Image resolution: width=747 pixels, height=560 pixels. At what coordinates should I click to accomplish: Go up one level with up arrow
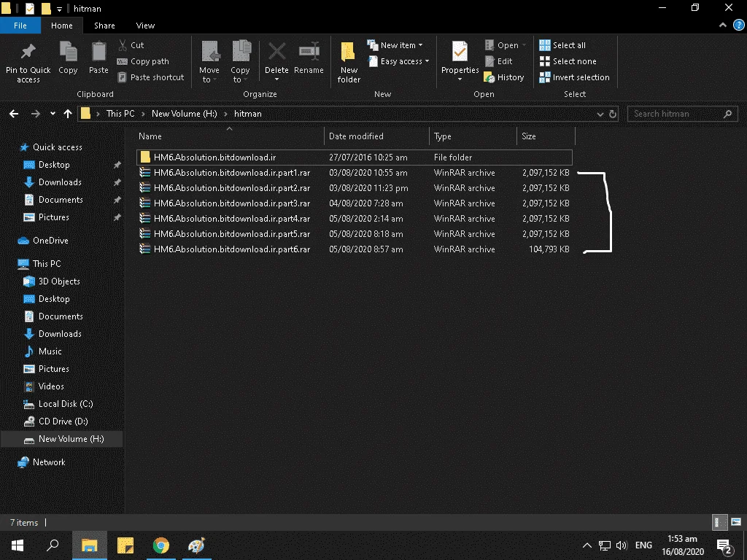(x=68, y=114)
